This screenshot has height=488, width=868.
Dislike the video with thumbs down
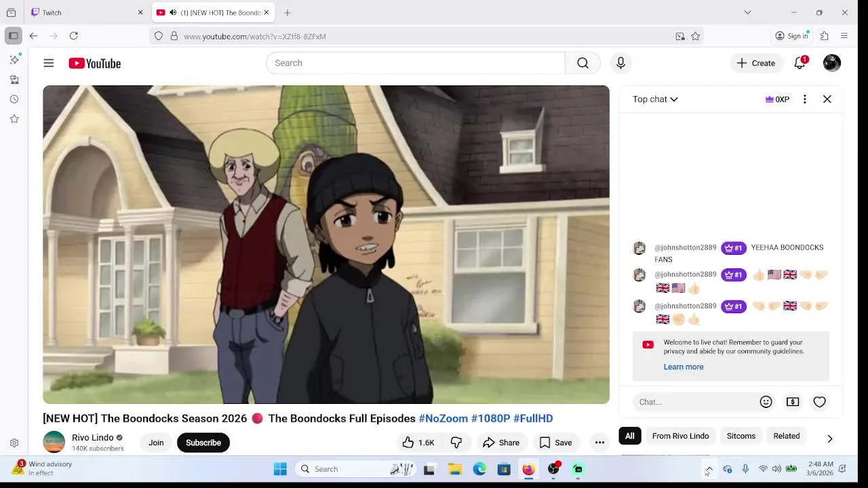(x=456, y=443)
